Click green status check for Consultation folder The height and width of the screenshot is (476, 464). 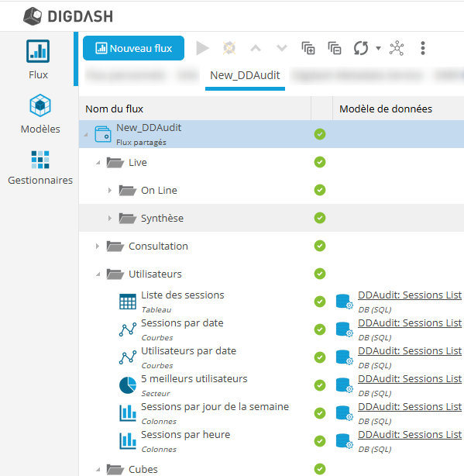[320, 246]
